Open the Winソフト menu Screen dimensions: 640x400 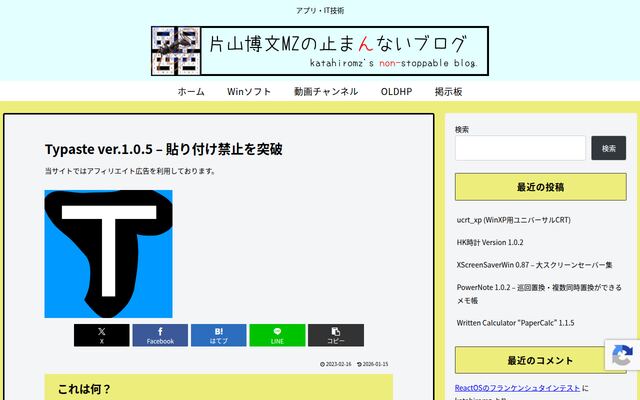click(249, 91)
